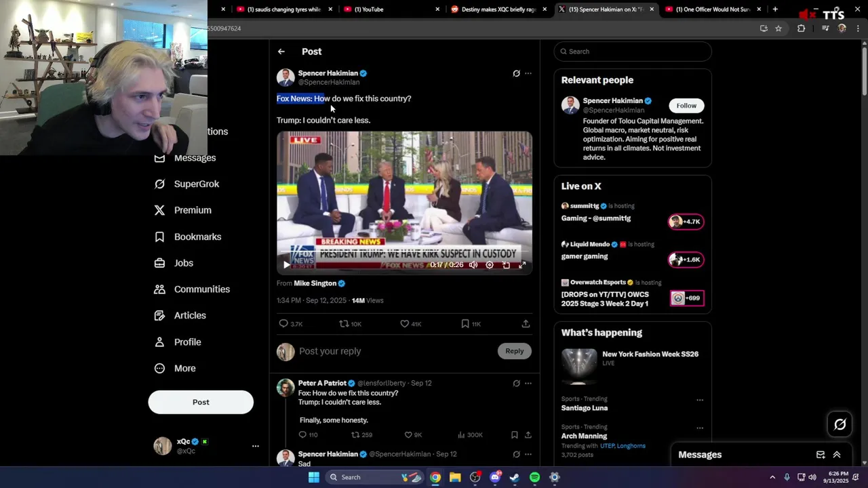
Task: Share Peter A Patriot's reply
Action: [528, 435]
